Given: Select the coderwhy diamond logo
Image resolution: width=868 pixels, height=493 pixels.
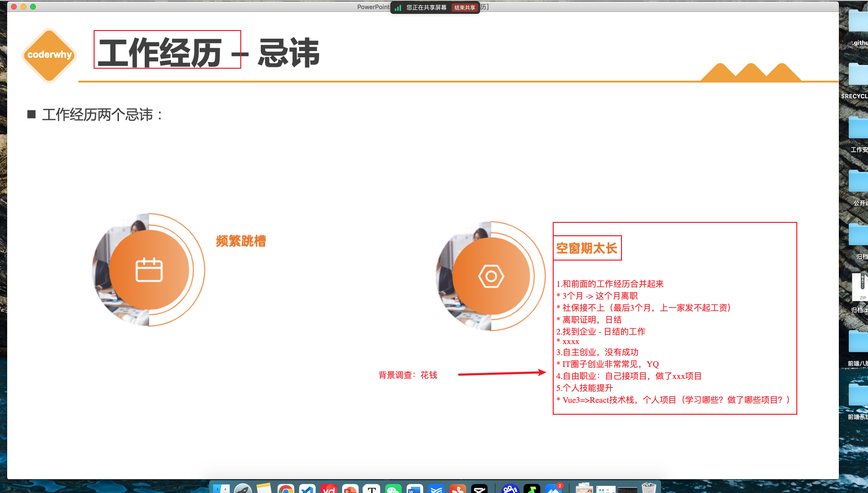Looking at the screenshot, I should 48,55.
